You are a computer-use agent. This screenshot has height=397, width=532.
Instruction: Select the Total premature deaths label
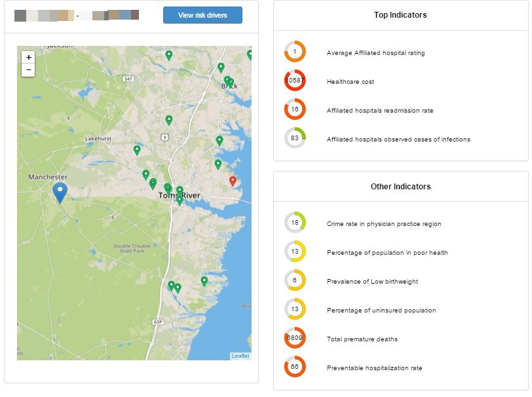point(362,339)
